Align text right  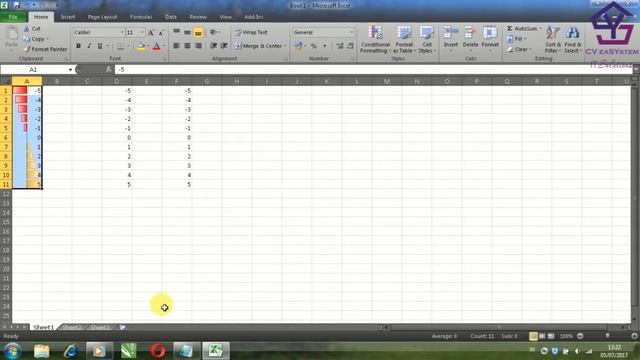[x=198, y=46]
